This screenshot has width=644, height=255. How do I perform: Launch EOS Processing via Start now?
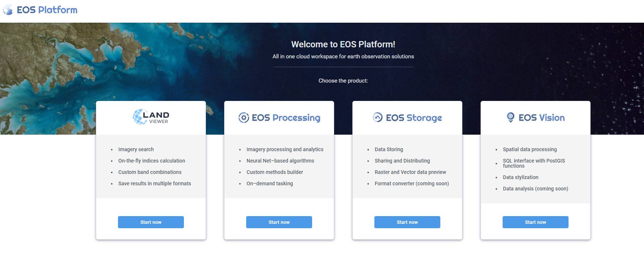(x=279, y=222)
